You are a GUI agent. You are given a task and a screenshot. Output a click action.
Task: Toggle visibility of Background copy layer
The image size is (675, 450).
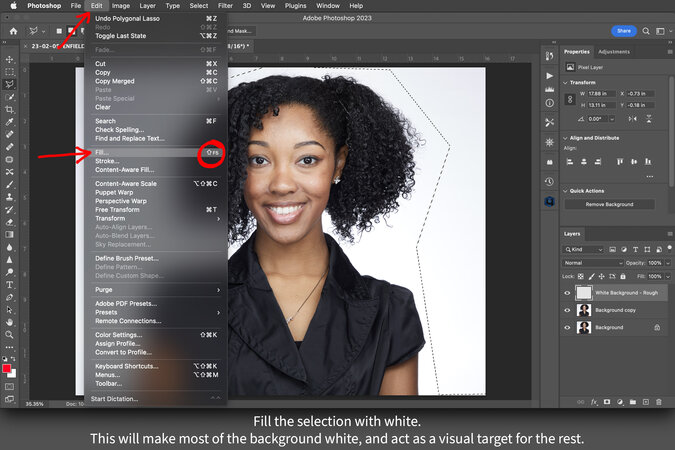[568, 310]
